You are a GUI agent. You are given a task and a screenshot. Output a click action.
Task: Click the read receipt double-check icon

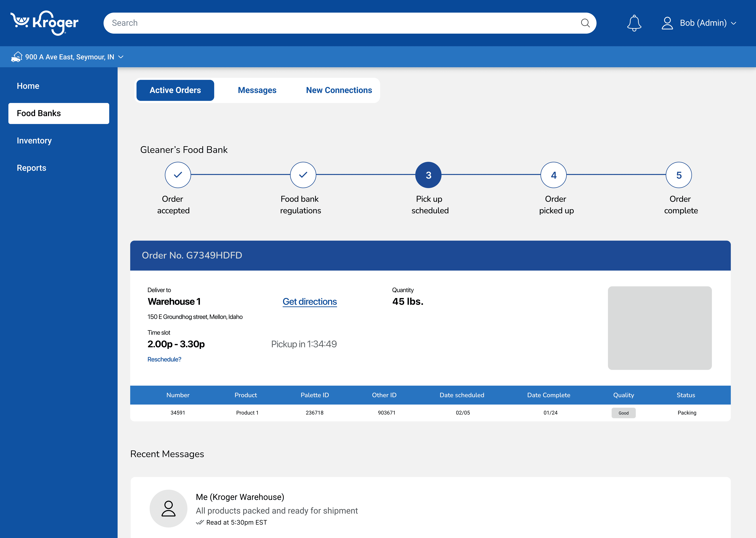[200, 522]
